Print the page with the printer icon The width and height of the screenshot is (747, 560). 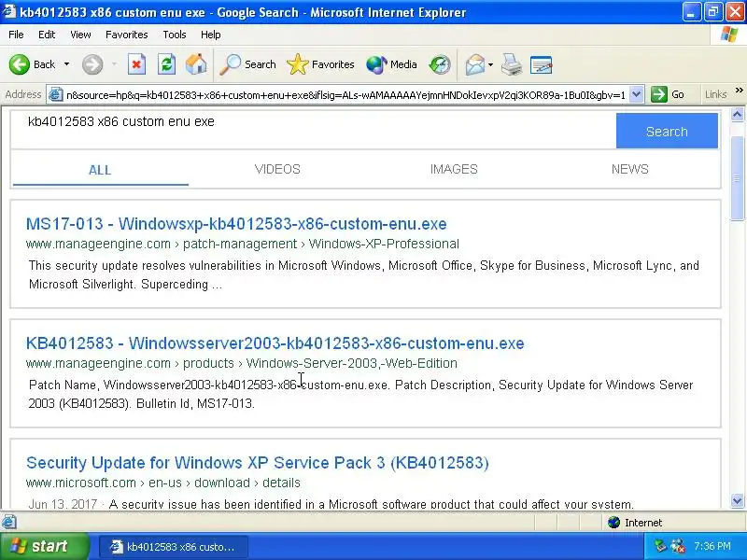pyautogui.click(x=512, y=64)
